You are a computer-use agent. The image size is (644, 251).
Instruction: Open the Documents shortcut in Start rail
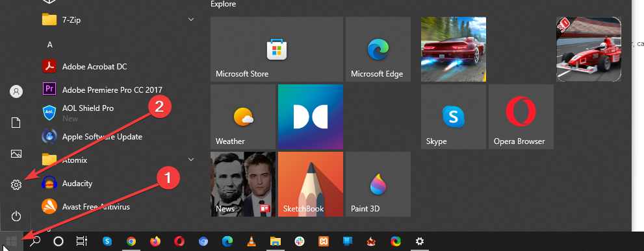tap(16, 123)
